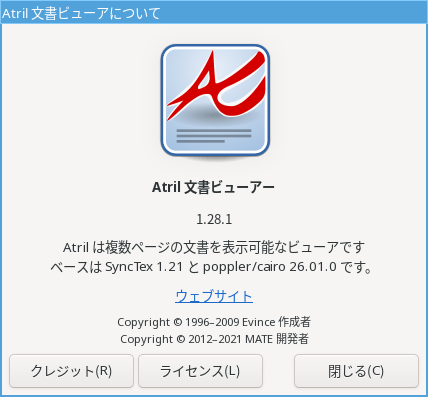Click the title bar 'Atril 文書ビューアについて'

(x=81, y=13)
